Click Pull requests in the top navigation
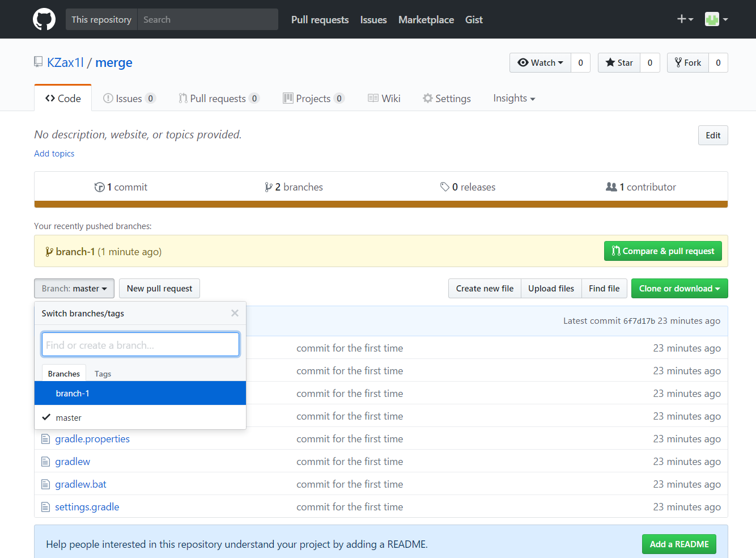Screen dimensions: 756x558 click(x=320, y=19)
